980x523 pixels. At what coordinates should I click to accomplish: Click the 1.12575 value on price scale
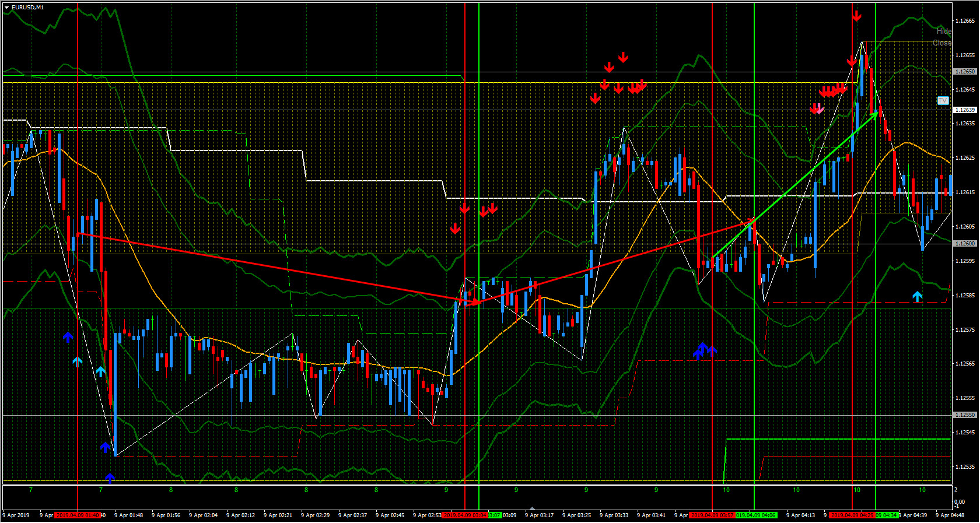point(965,330)
